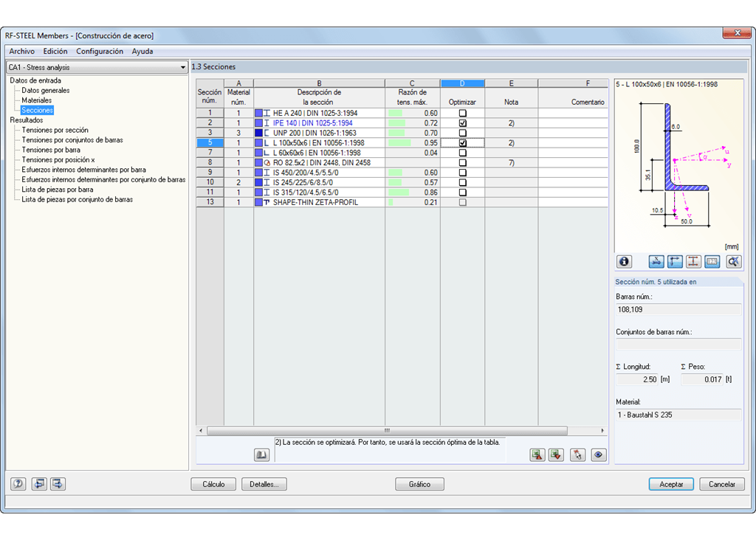Enable Optimizar for IS 245/225/6/8.5/0

tap(462, 182)
